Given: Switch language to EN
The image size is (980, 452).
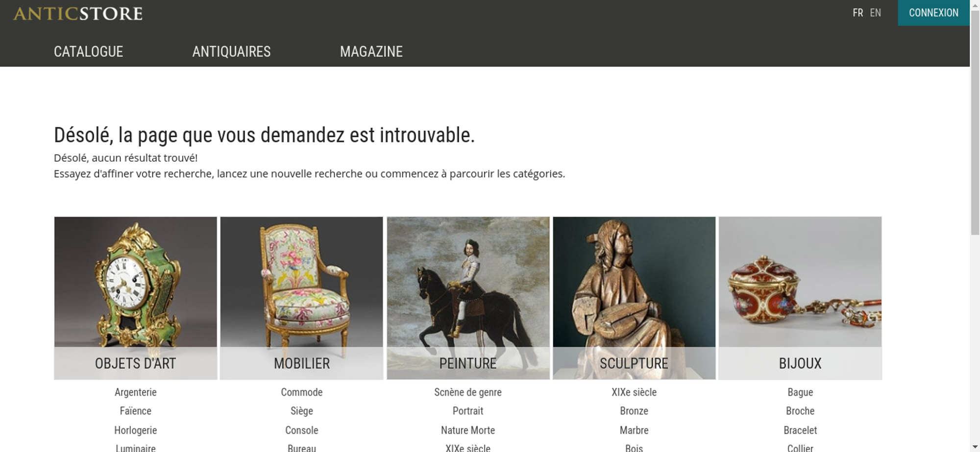Looking at the screenshot, I should (876, 13).
